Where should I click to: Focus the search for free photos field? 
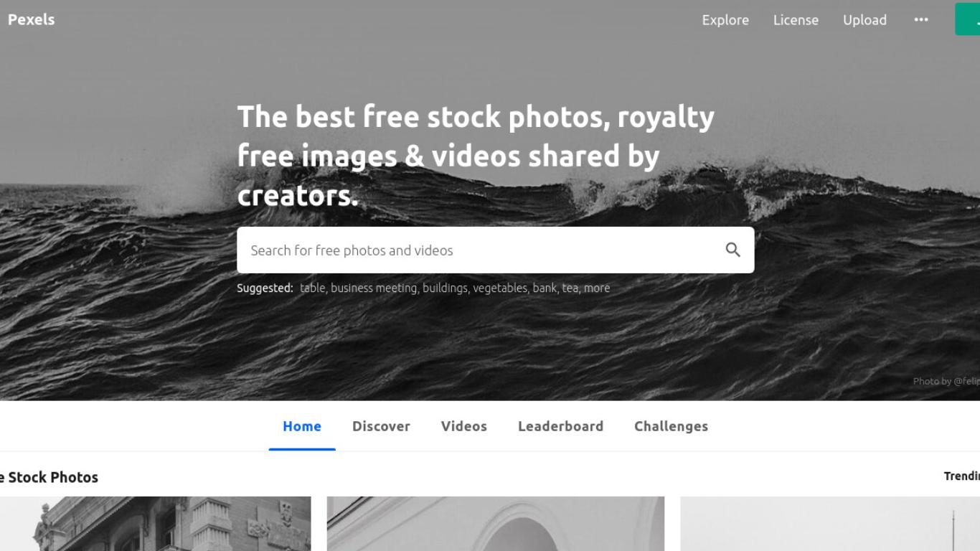(481, 250)
